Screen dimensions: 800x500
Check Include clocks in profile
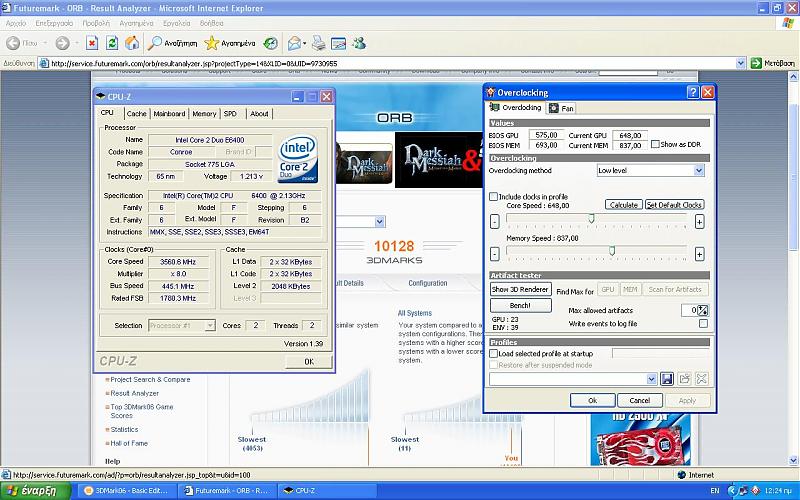point(493,196)
